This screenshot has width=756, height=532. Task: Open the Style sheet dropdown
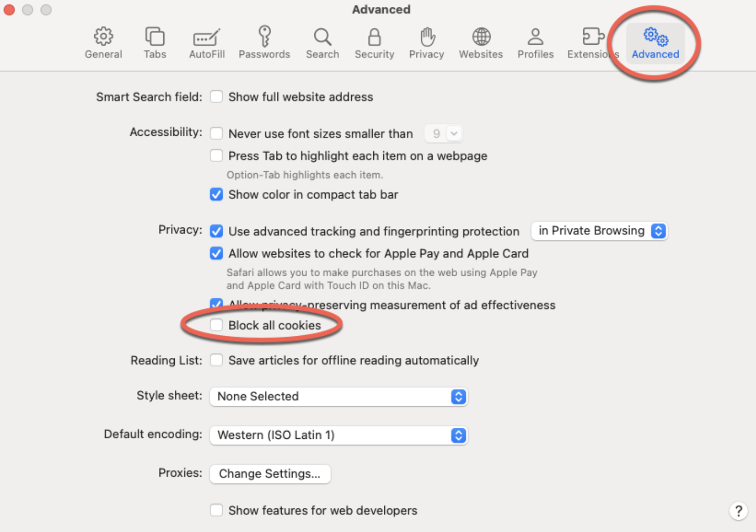pos(339,397)
